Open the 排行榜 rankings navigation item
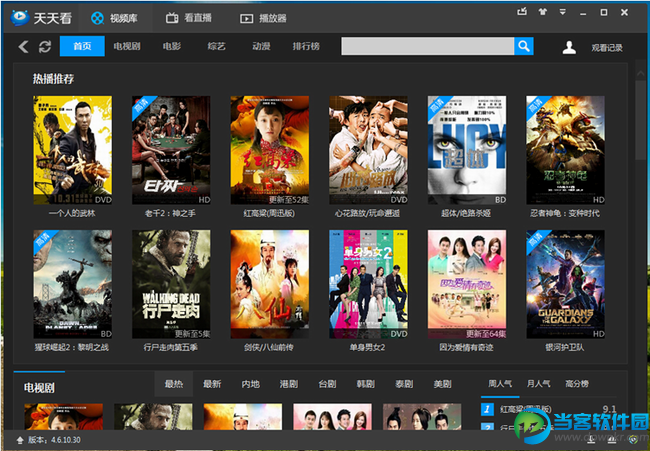This screenshot has width=650, height=451. point(306,46)
